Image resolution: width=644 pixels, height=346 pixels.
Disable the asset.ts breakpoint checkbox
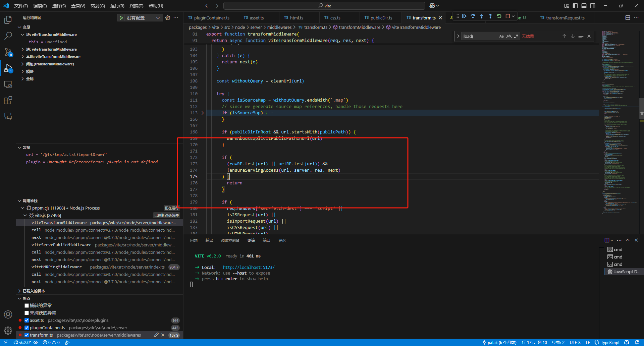coord(26,320)
